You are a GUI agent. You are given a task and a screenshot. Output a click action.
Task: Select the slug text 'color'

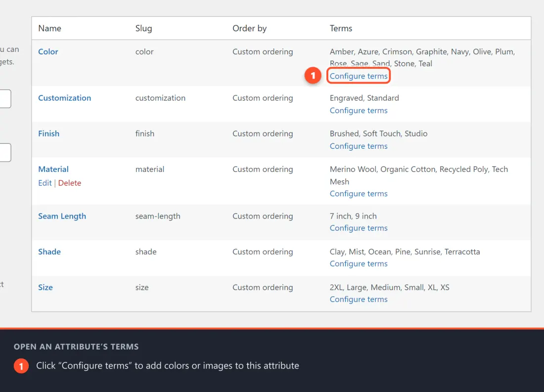[x=144, y=52]
